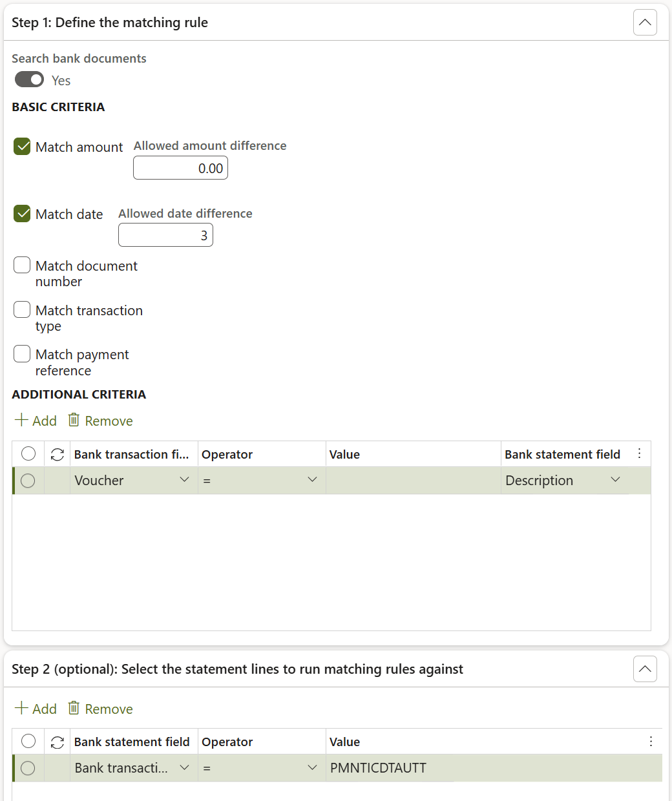672x801 pixels.
Task: Collapse the Step 1 matching rule section
Action: point(645,23)
